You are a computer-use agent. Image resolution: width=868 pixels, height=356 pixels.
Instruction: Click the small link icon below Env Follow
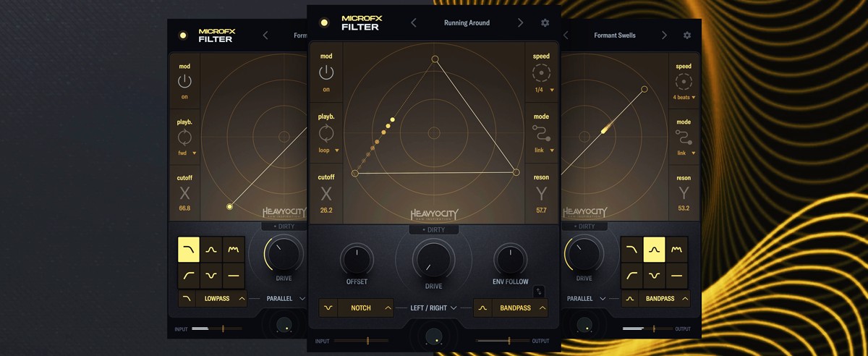pyautogui.click(x=538, y=292)
